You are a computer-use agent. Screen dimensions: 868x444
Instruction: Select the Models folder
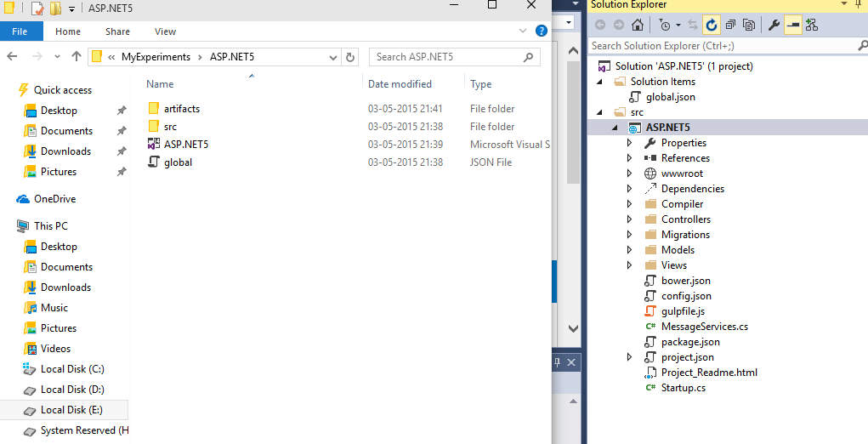coord(678,250)
